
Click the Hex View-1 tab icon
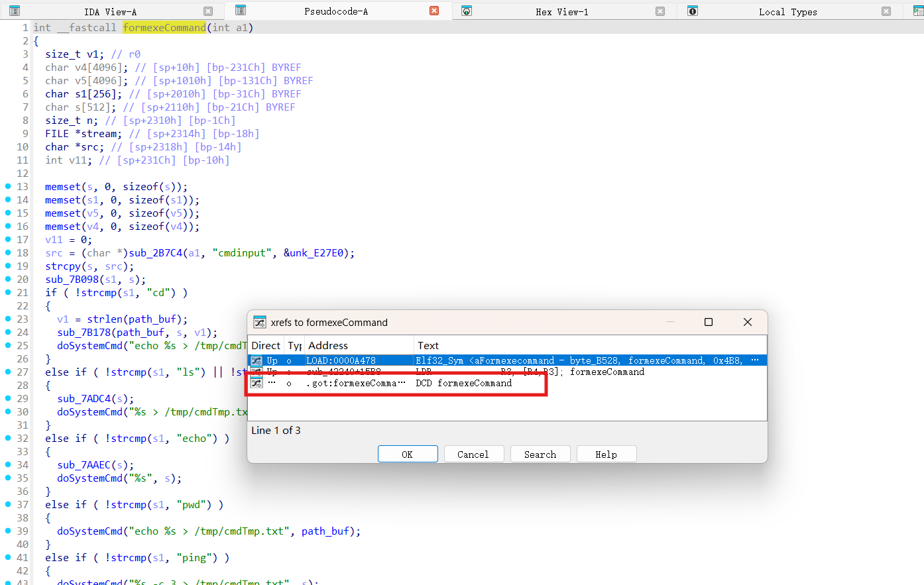[467, 11]
